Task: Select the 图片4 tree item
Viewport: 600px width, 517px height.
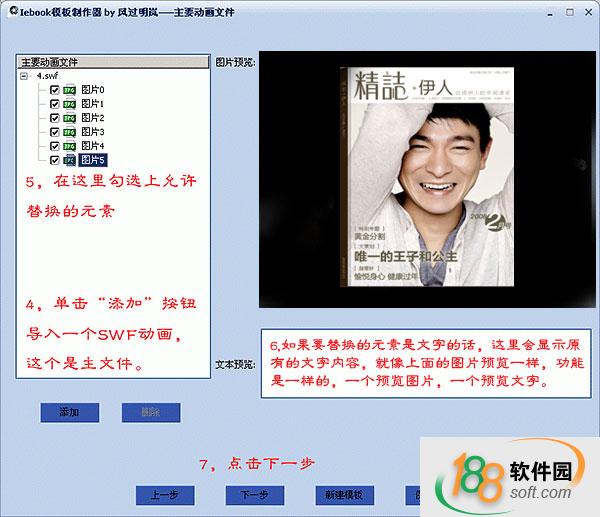Action: (x=93, y=146)
